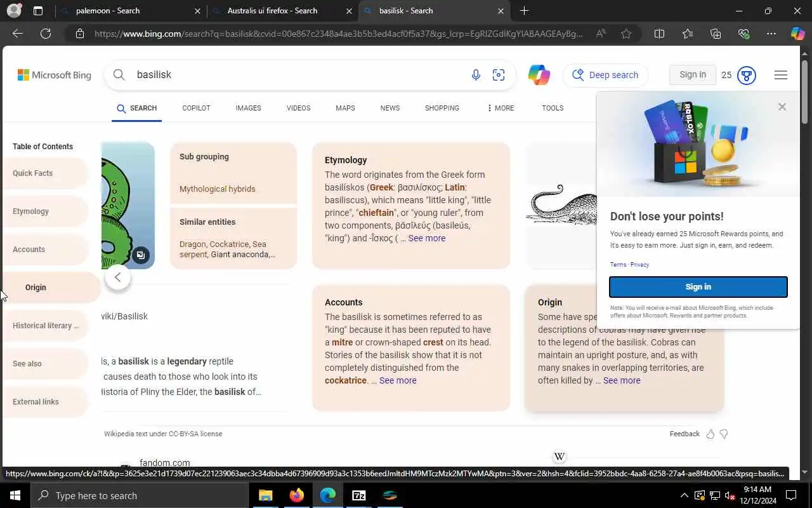
Task: Open Privacy link in Rewards popup
Action: coord(639,265)
